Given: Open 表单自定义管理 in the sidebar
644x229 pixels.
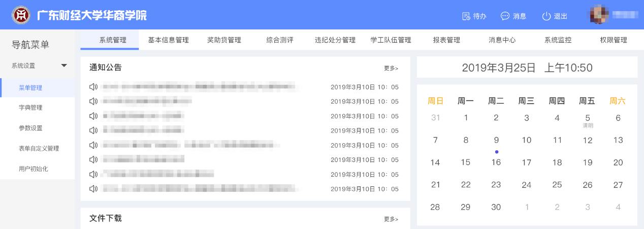Looking at the screenshot, I should tap(39, 148).
